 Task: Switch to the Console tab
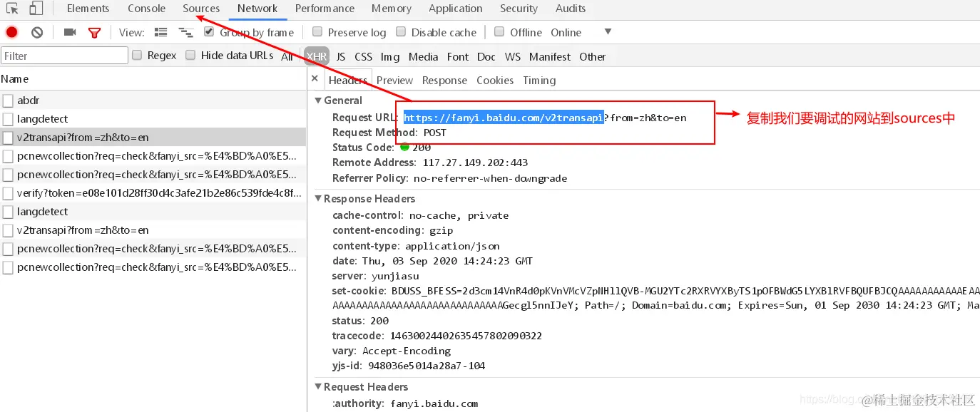click(x=147, y=9)
